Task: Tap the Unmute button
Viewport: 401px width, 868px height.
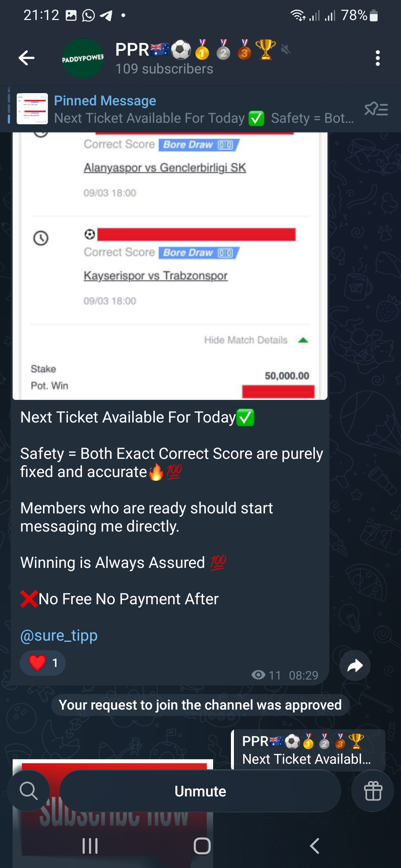Action: [200, 791]
